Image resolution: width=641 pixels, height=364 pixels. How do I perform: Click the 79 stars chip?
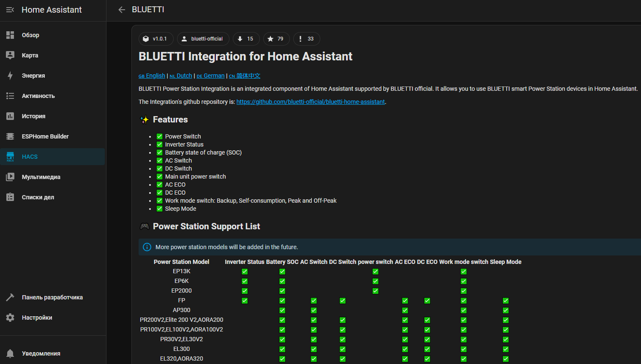[x=276, y=39]
